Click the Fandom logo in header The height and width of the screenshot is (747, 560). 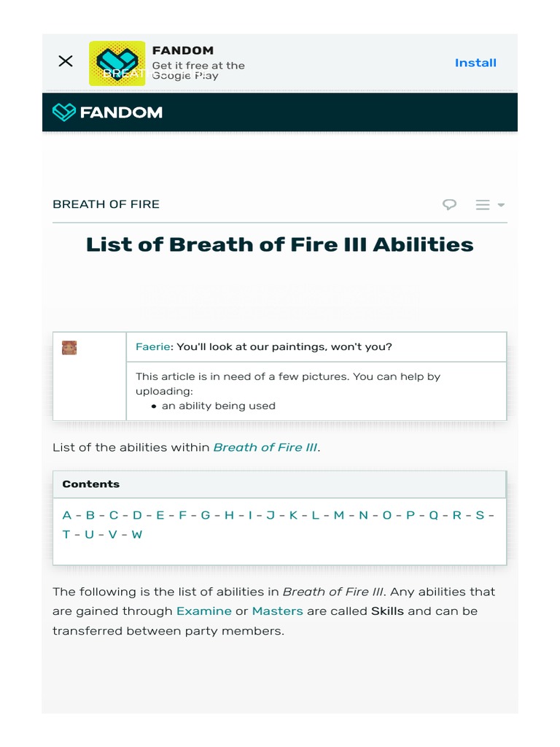[108, 112]
